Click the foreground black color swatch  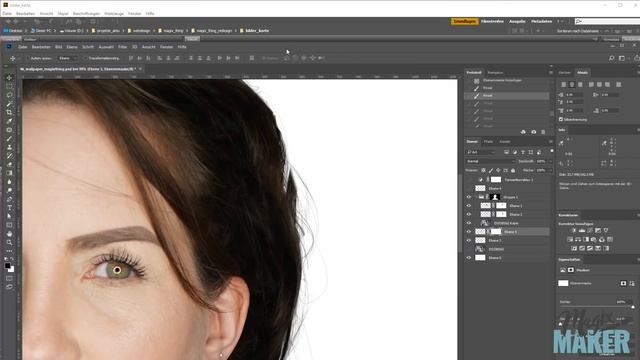pyautogui.click(x=7, y=266)
